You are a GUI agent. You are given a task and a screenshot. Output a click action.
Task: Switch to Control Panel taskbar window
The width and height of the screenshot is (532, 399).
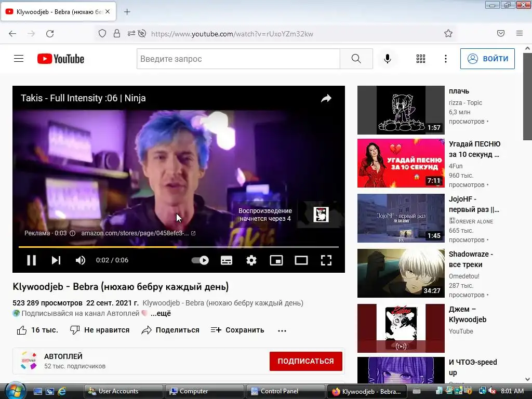[286, 391]
